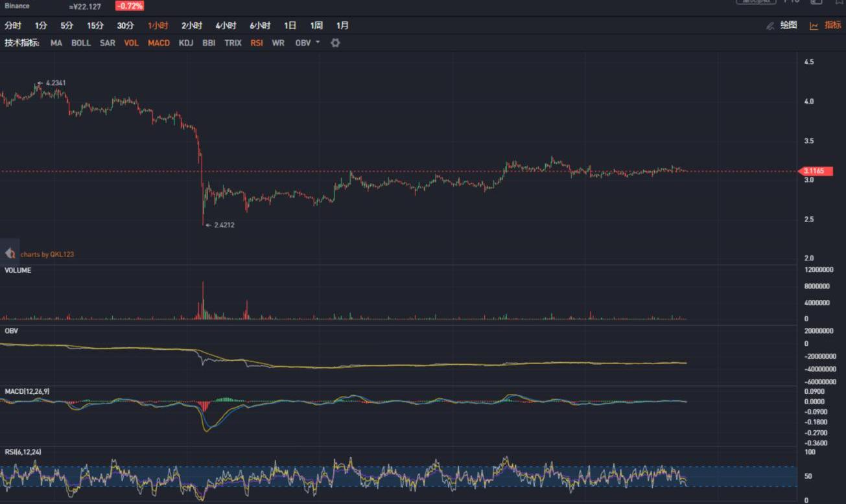Screen dimensions: 846x504
Task: Open the 绘图 drawing tools
Action: 788,25
